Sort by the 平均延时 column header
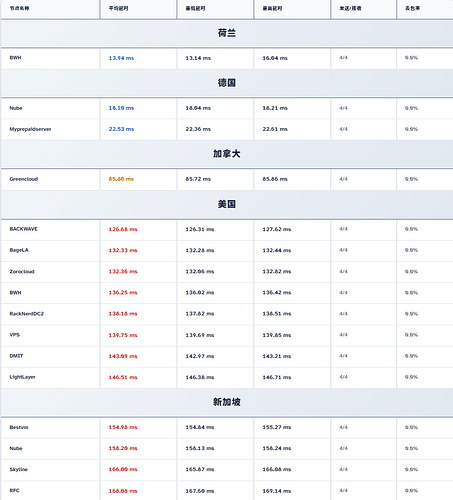Screen dimensions: 453x500 click(118, 8)
